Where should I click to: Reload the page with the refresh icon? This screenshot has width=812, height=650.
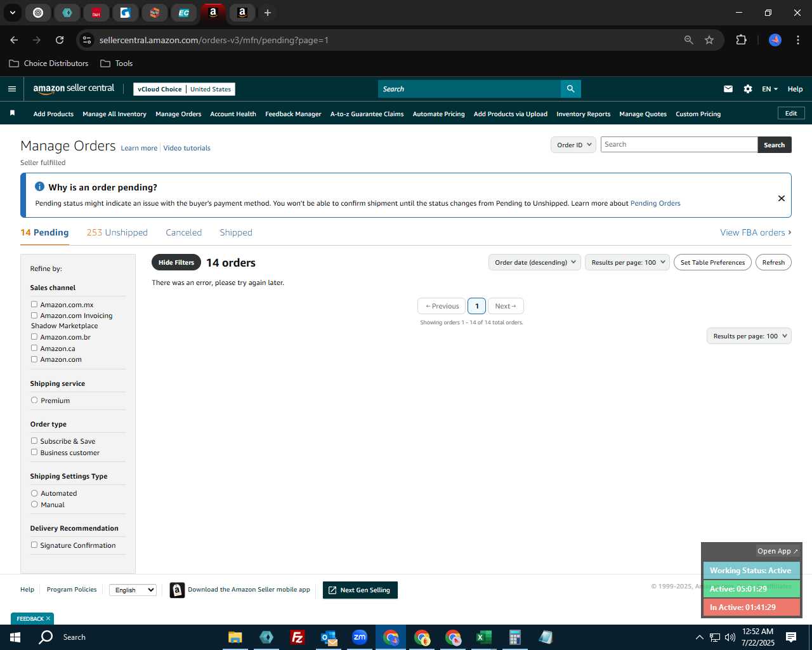pos(60,40)
